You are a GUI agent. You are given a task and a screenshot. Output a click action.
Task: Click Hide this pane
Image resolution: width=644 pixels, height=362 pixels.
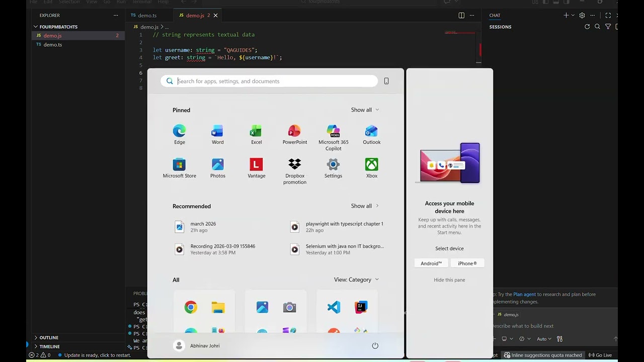click(x=449, y=280)
